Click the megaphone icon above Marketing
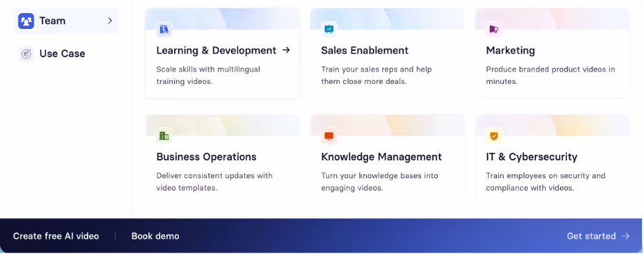Screen dimensions: 644x254 (x=494, y=30)
